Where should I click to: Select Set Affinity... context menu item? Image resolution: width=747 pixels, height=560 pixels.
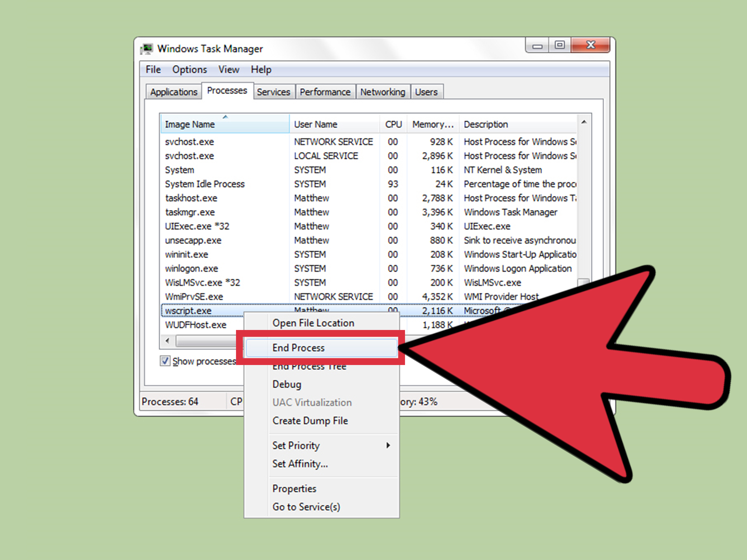[x=300, y=464]
